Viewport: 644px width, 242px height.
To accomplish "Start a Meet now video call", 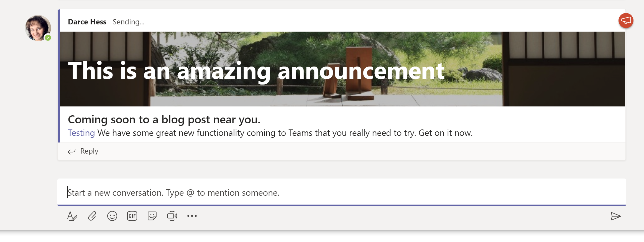I will (172, 216).
